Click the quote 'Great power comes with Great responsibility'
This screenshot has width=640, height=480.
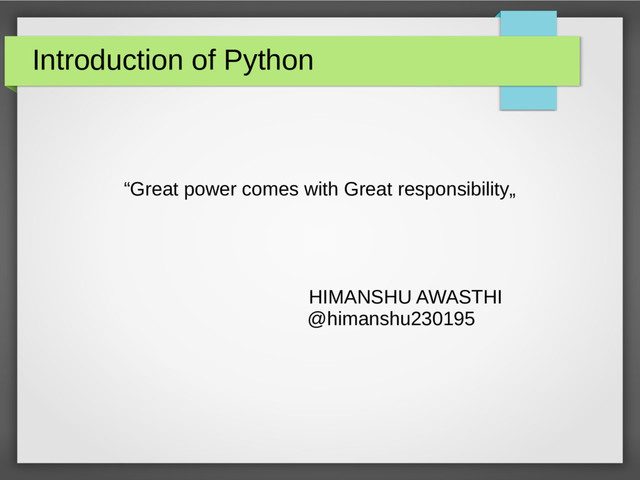click(320, 189)
